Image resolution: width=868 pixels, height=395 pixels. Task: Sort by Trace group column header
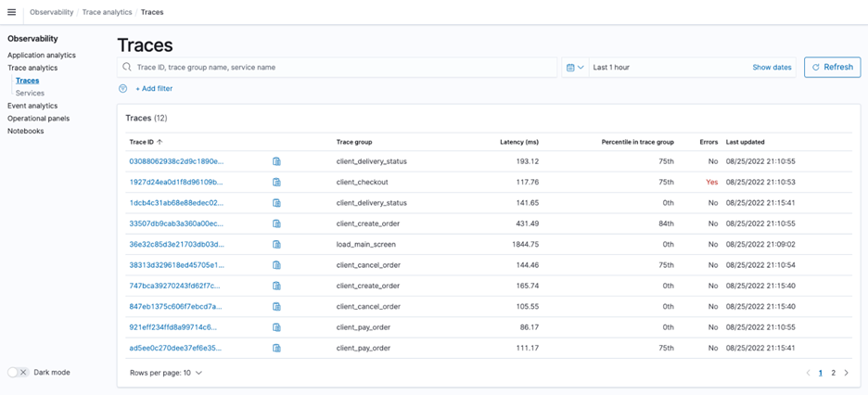[354, 142]
